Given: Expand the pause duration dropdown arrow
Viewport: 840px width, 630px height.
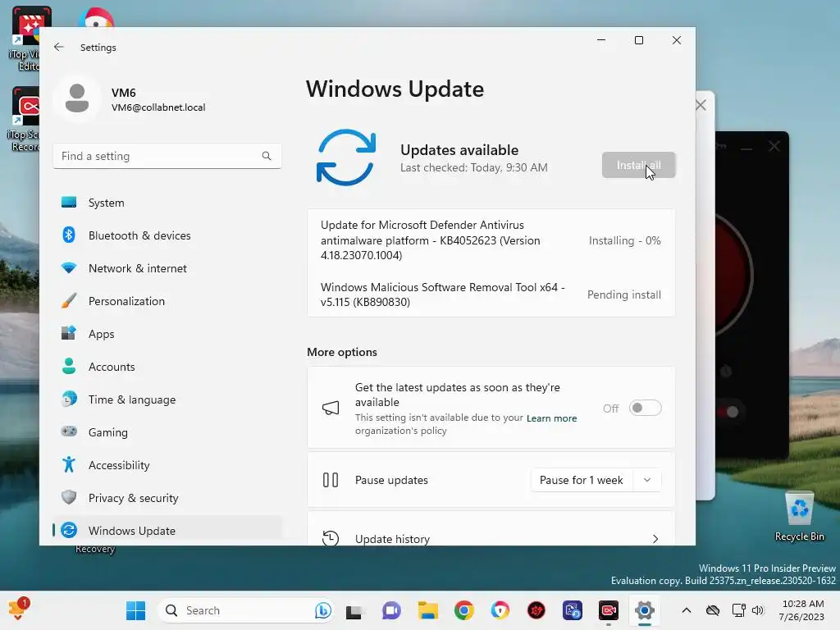Looking at the screenshot, I should coord(646,480).
